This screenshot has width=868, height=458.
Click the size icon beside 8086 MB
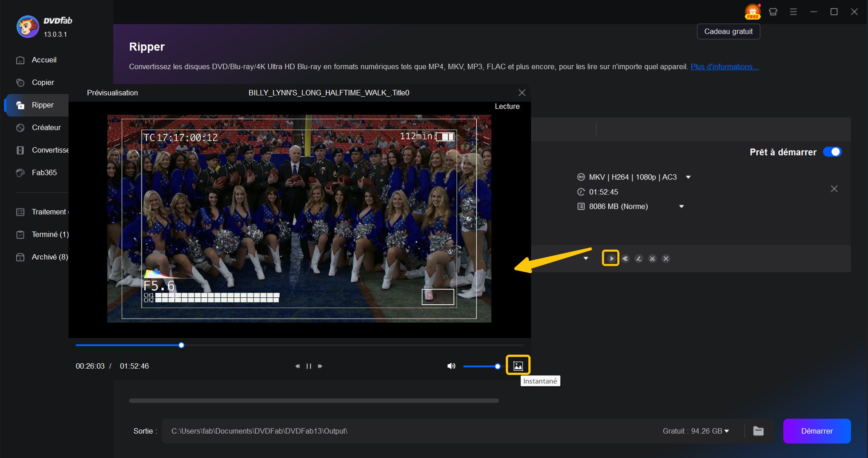581,206
